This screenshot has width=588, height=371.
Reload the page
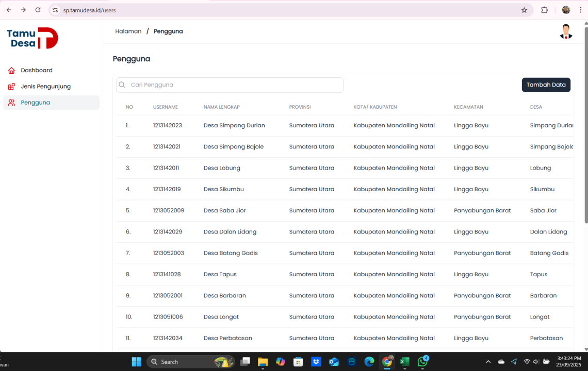point(38,10)
